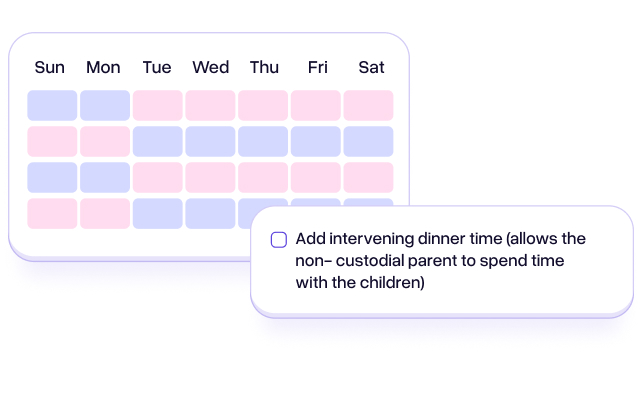Click the blue Sunday cell in first week
Viewport: 641px width, 404px height.
(52, 105)
